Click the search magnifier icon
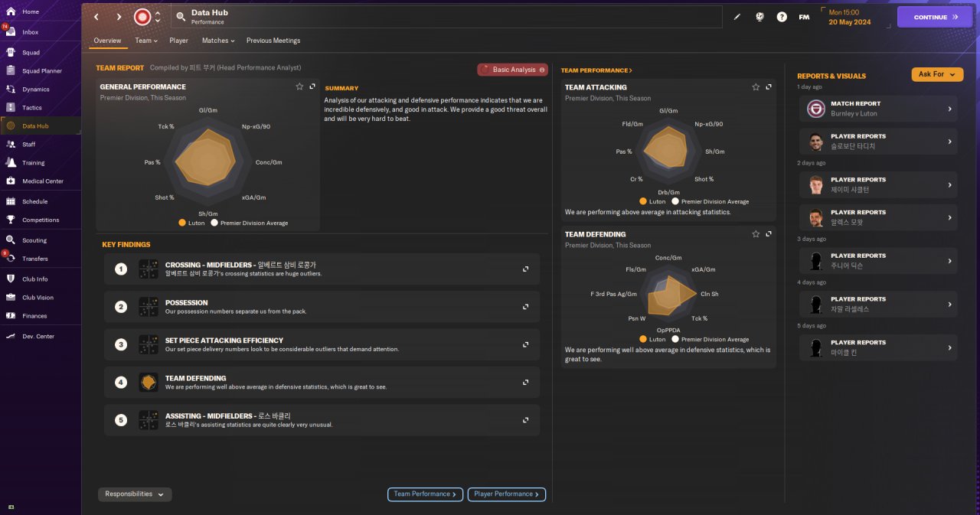This screenshot has width=980, height=515. point(181,17)
